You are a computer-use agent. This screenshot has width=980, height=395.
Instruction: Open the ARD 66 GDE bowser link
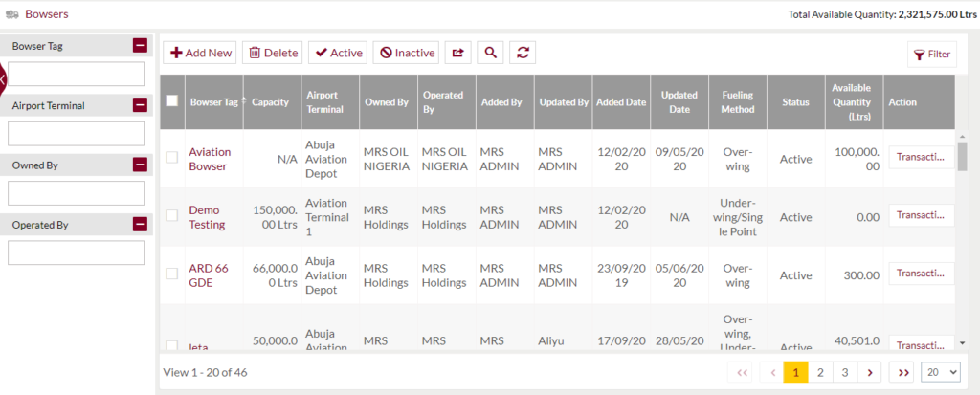point(209,275)
